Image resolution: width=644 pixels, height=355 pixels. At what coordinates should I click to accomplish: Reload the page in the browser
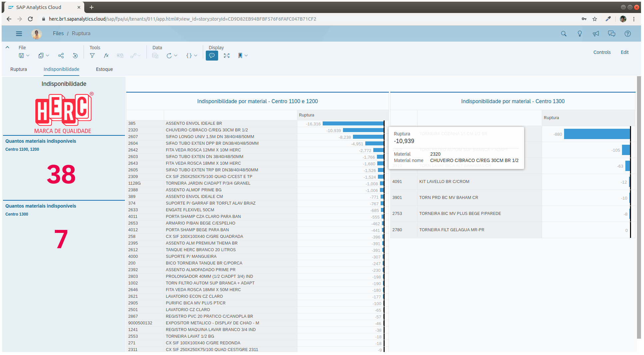[x=30, y=19]
